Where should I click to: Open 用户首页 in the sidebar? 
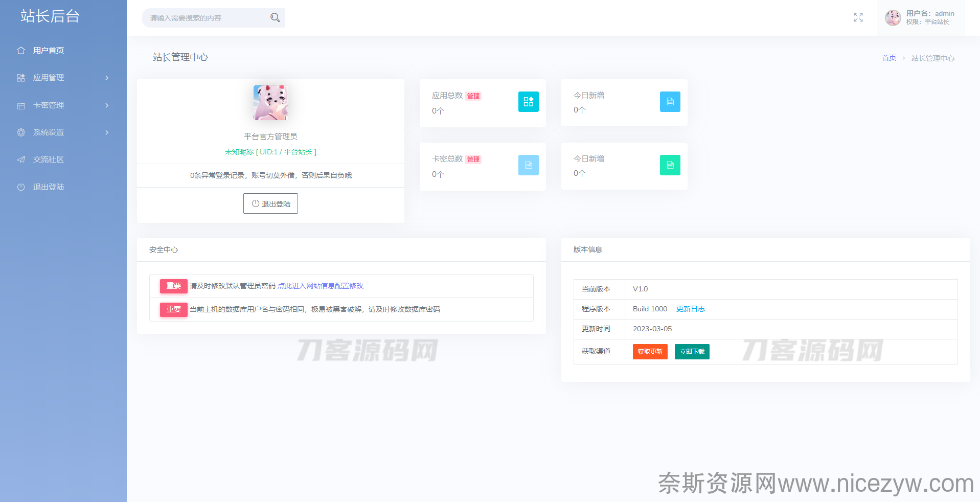coord(48,51)
